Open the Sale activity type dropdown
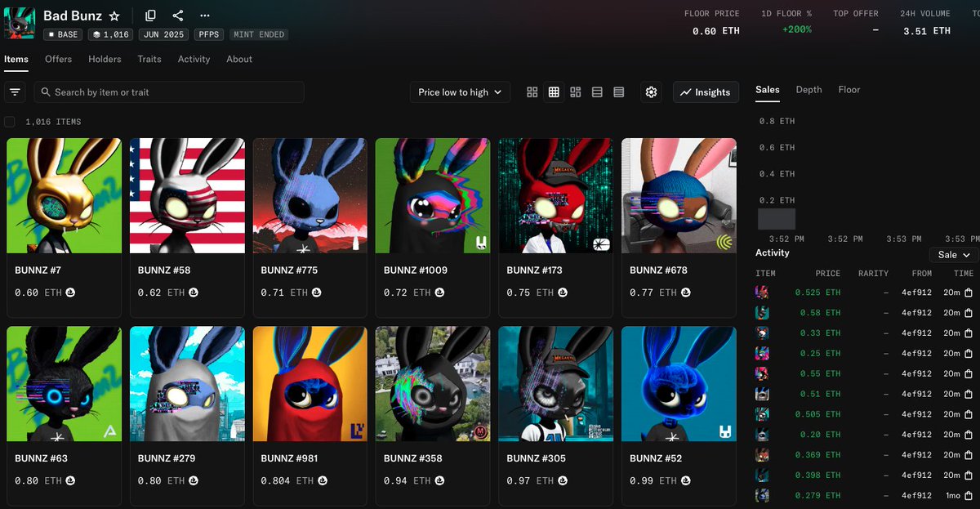 954,255
